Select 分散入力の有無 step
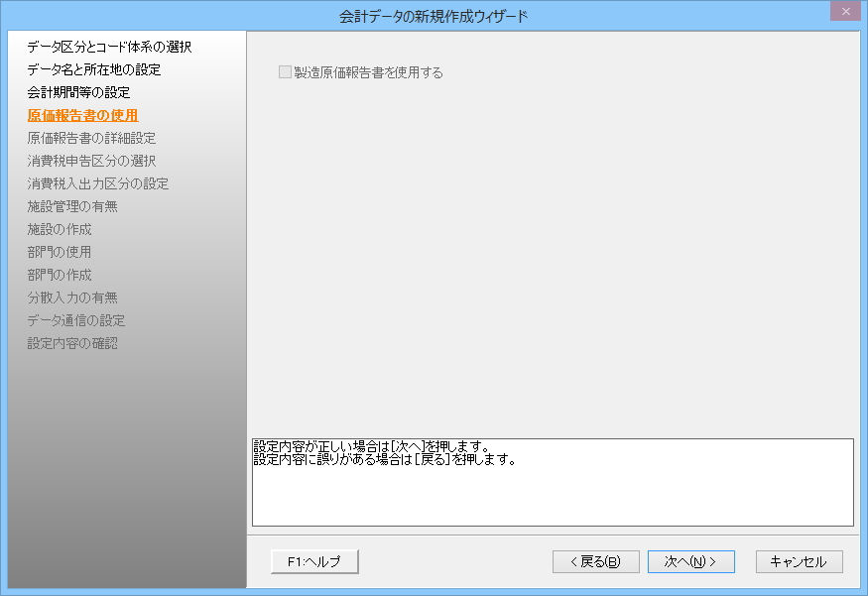Image resolution: width=868 pixels, height=596 pixels. click(72, 298)
